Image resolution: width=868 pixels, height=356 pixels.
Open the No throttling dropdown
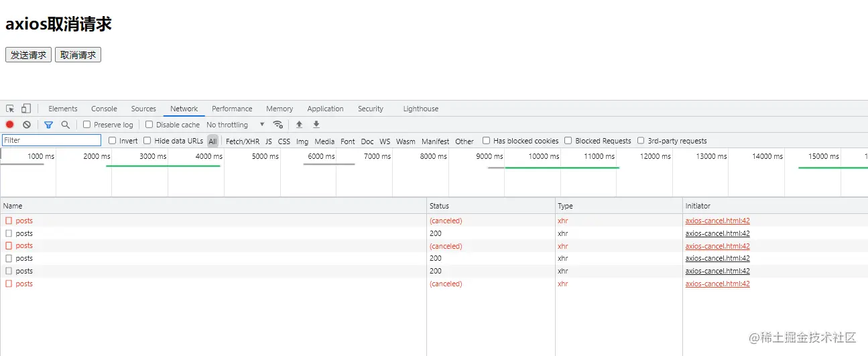click(x=235, y=125)
